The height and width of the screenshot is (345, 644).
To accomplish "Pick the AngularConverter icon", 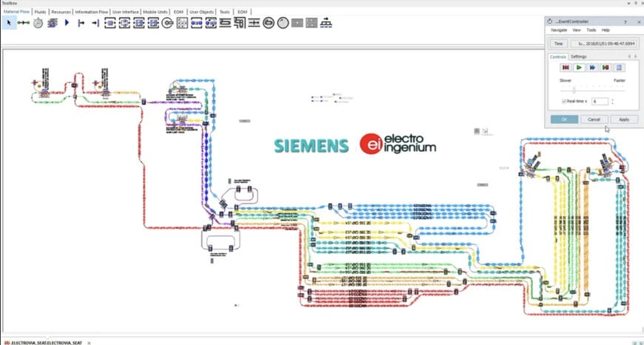I will tap(239, 23).
